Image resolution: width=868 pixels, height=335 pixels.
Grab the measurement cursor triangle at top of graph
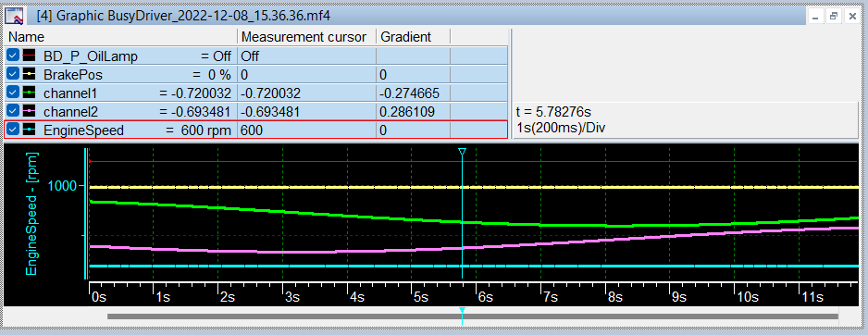tap(463, 151)
